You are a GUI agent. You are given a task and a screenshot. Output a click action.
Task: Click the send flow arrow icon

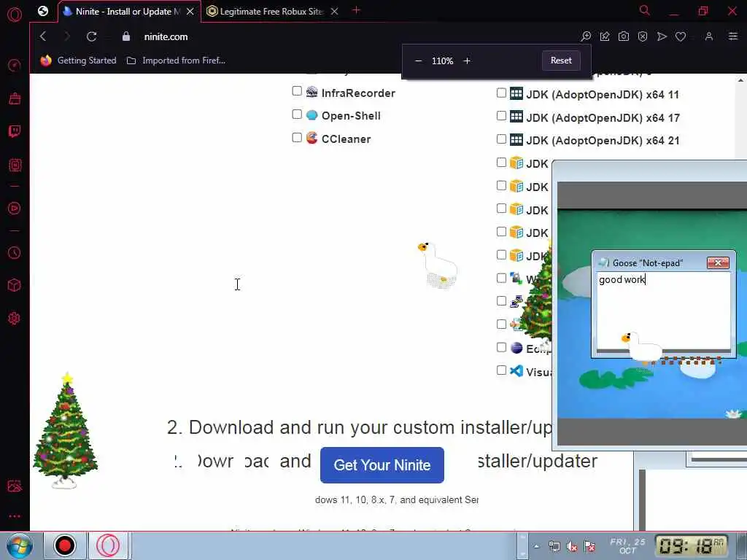pos(662,36)
